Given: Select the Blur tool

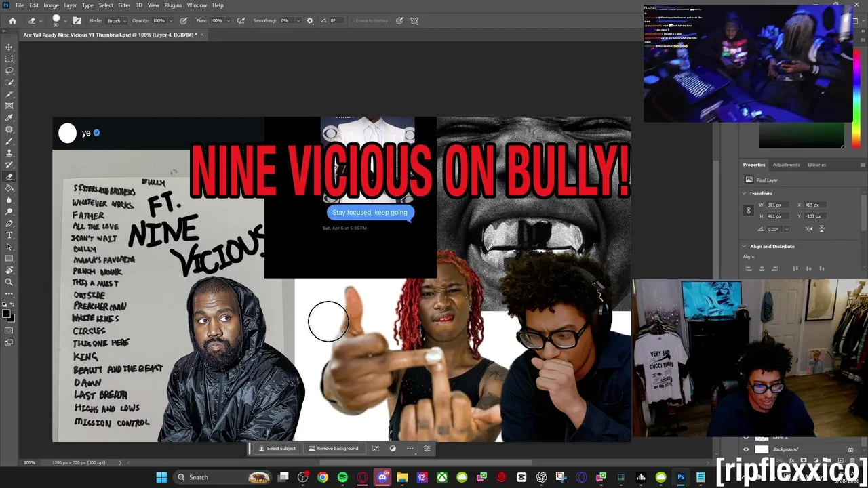Looking at the screenshot, I should (9, 199).
